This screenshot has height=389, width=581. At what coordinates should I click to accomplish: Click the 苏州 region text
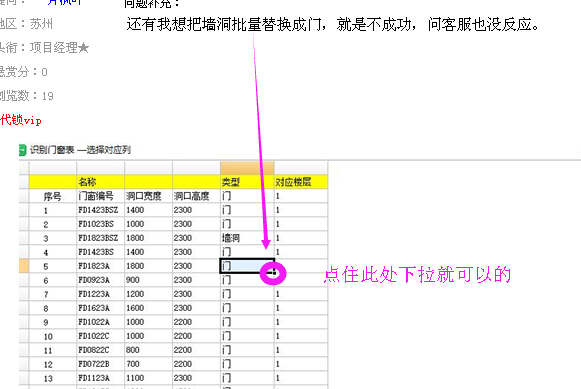click(x=41, y=24)
